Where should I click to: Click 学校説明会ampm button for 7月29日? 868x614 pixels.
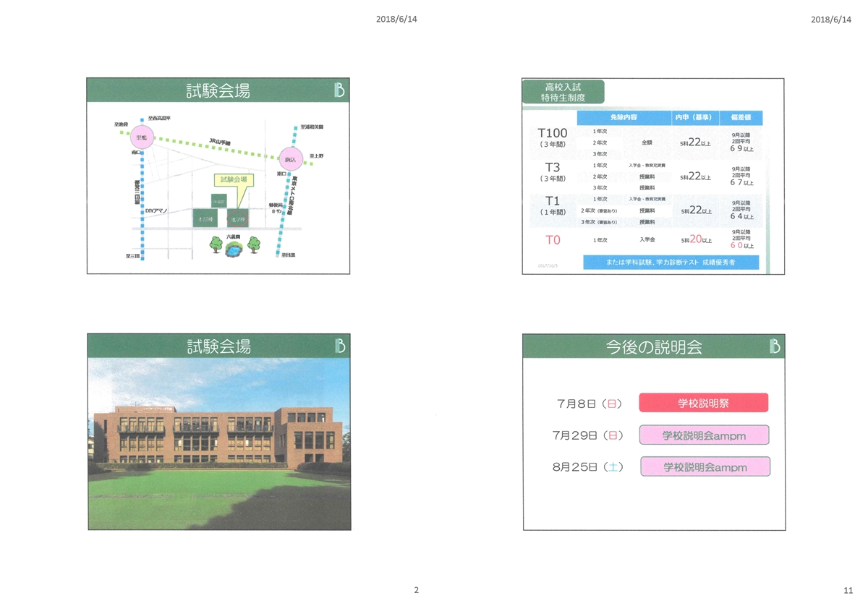[x=703, y=435]
